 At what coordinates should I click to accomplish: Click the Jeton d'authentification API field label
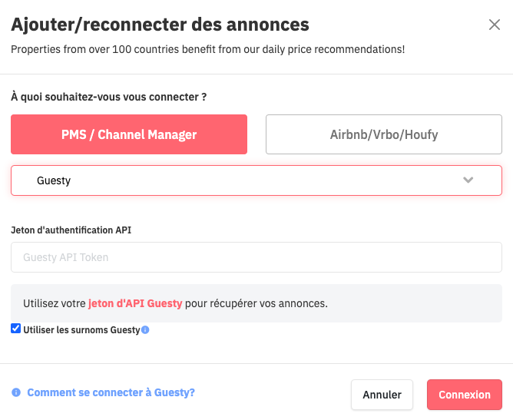click(x=71, y=230)
